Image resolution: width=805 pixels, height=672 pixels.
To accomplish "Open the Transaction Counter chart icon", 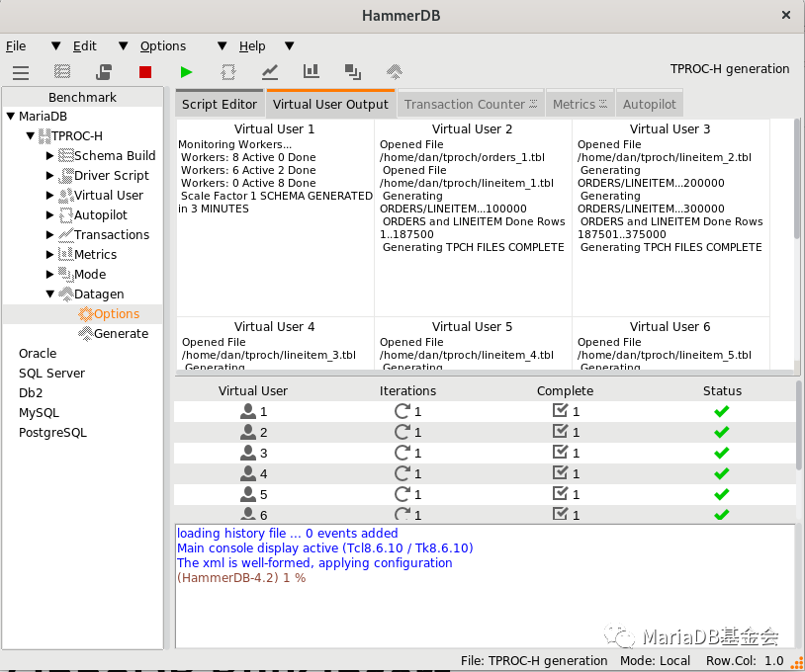I will coord(268,71).
